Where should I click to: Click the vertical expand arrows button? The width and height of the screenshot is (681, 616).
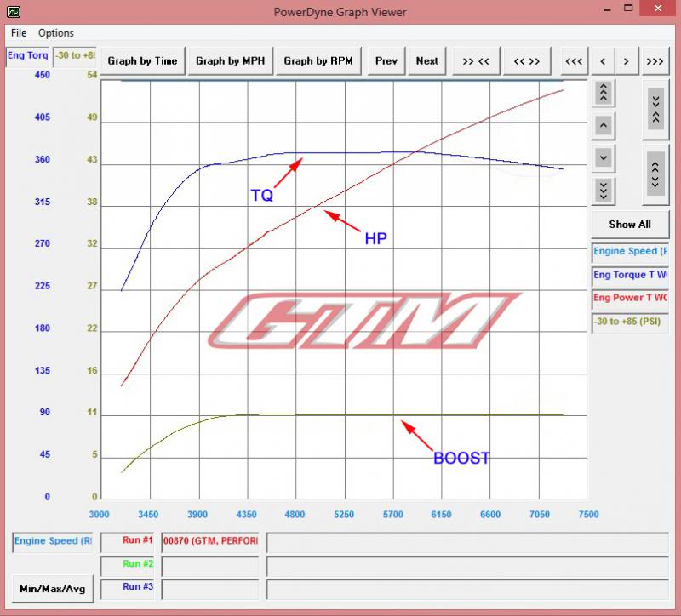point(655,174)
